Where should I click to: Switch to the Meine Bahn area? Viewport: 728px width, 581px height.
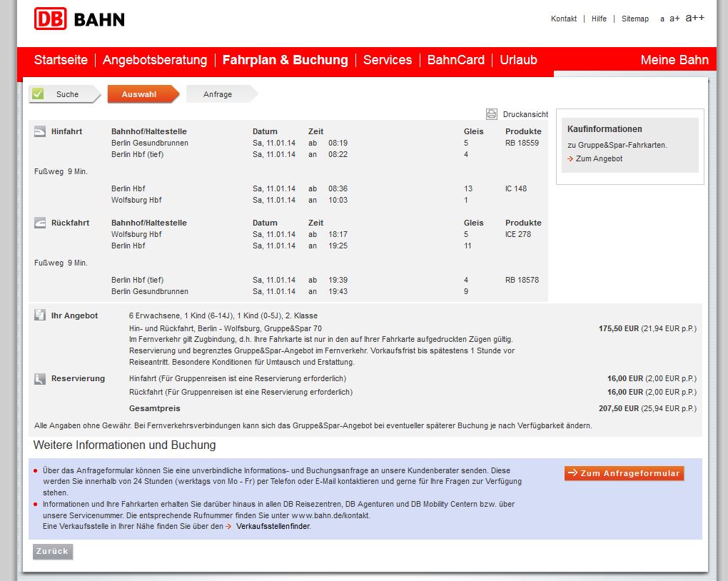[x=674, y=60]
